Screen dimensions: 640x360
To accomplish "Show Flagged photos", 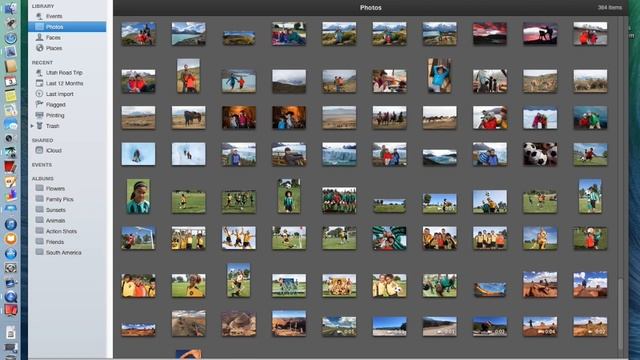I will 55,104.
